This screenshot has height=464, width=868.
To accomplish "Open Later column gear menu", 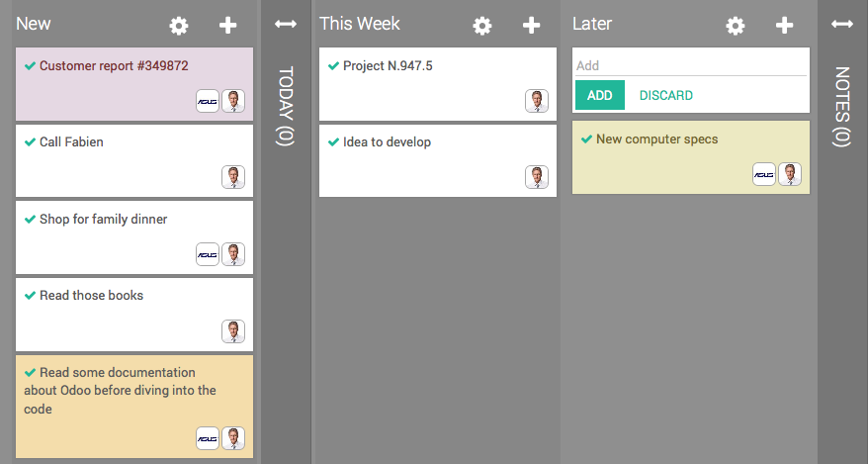I will [x=736, y=26].
